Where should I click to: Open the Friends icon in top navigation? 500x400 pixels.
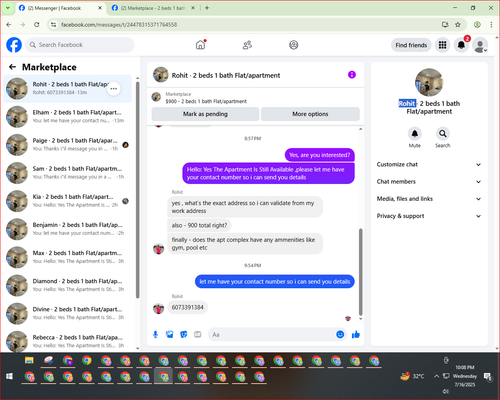pos(247,45)
